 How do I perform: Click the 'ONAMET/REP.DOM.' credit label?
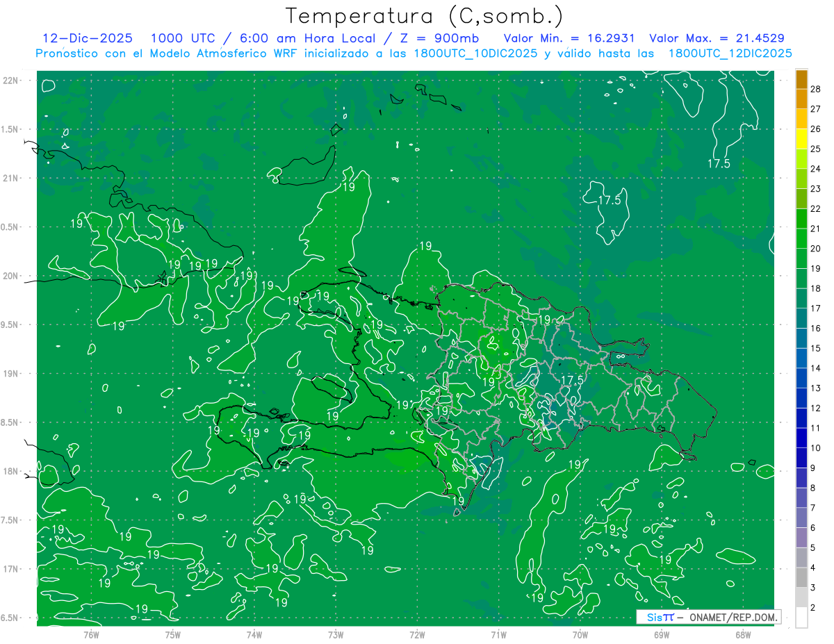(x=733, y=617)
